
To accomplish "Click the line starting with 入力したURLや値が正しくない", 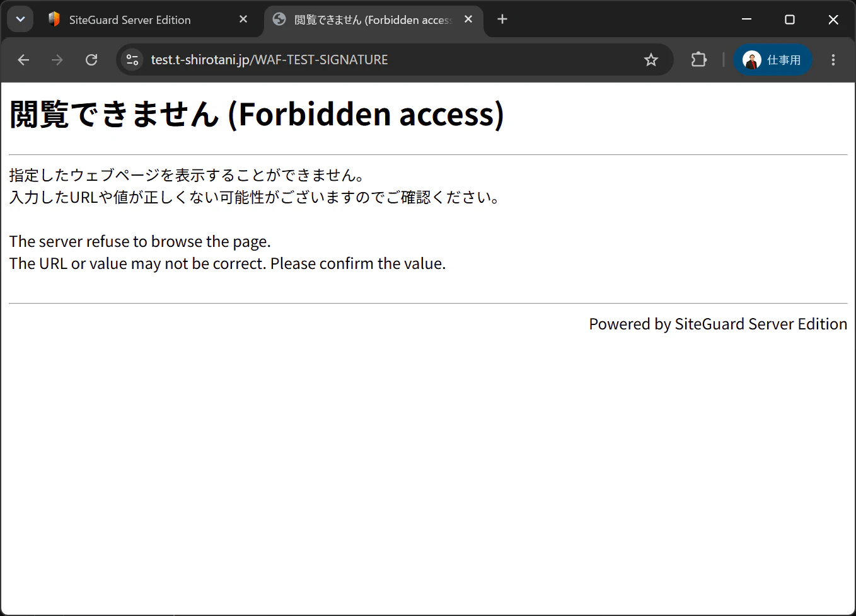I will [255, 197].
